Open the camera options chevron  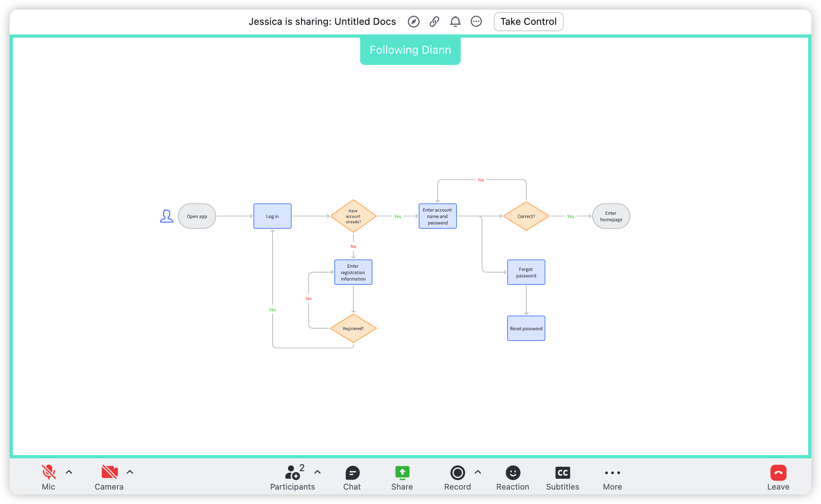click(x=130, y=472)
